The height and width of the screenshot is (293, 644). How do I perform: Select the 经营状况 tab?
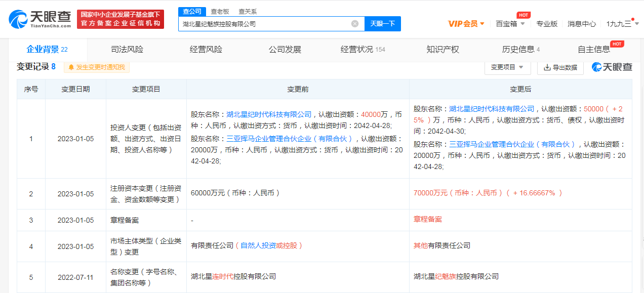pos(363,50)
